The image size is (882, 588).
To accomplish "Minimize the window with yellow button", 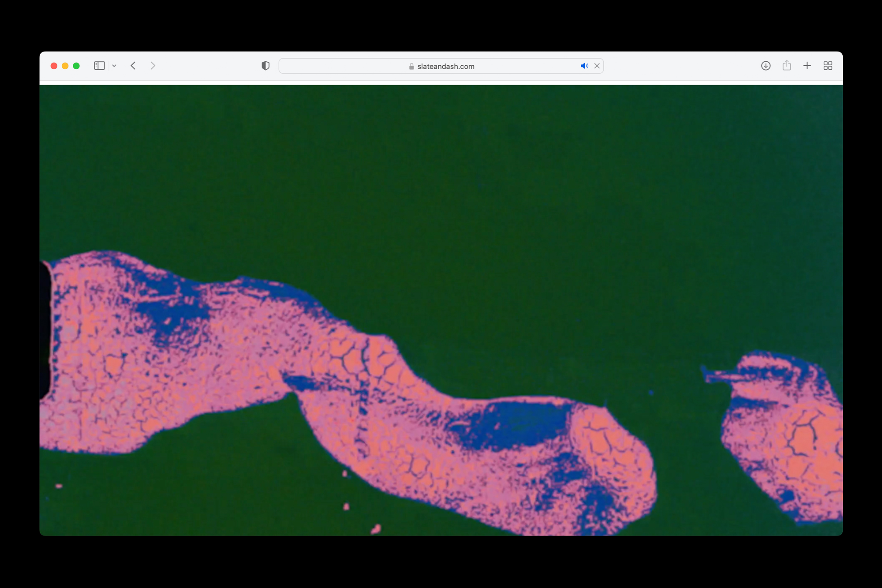I will click(x=65, y=66).
